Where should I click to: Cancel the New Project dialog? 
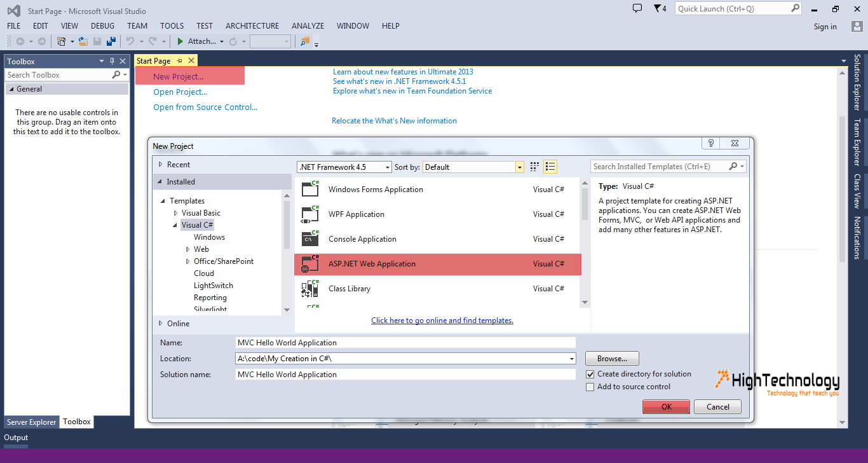(718, 407)
